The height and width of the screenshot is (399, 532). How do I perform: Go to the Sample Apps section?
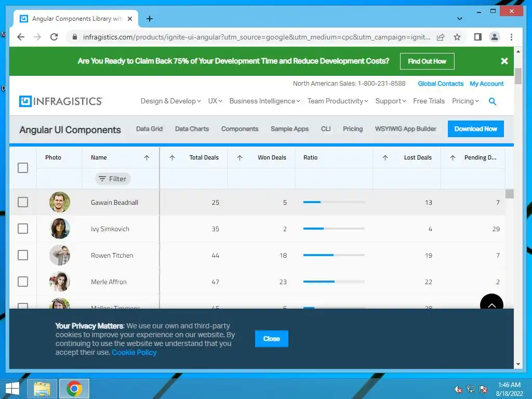click(x=290, y=129)
